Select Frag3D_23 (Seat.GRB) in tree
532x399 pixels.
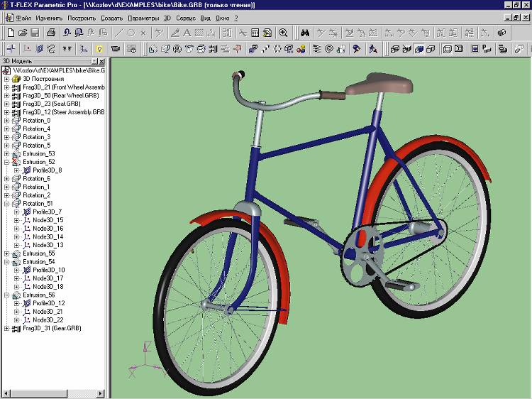52,104
